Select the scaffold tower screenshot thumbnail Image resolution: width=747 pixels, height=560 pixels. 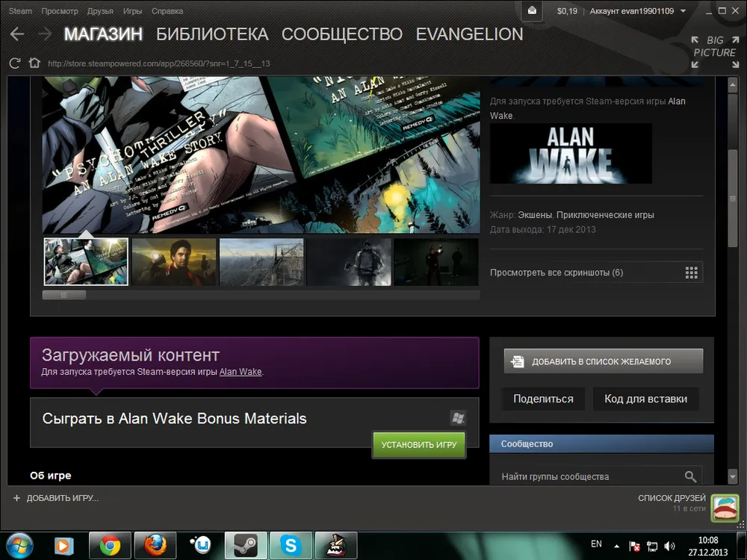tap(261, 262)
